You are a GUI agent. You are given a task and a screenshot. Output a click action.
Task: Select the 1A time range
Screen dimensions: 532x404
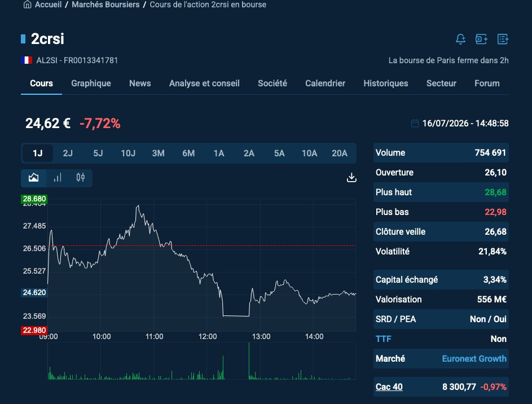219,153
